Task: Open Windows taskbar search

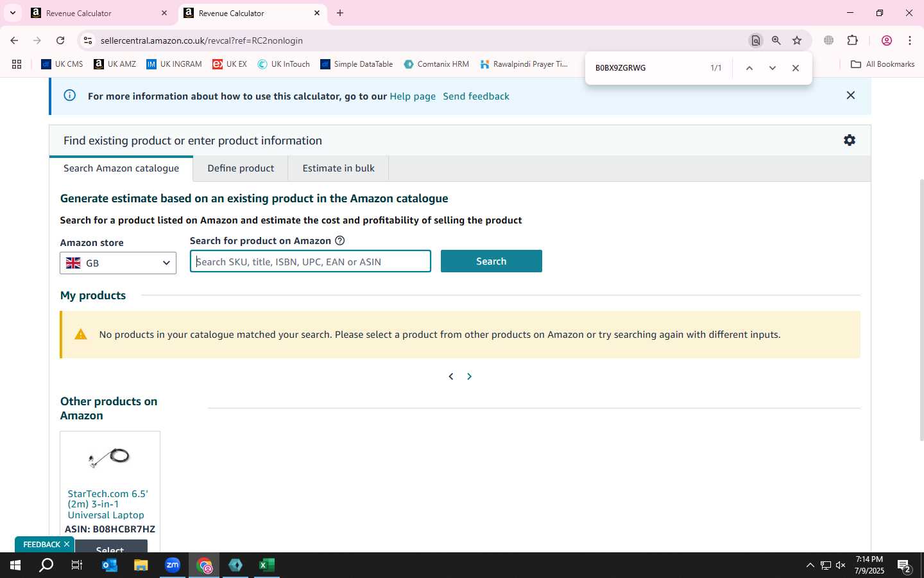Action: (46, 565)
